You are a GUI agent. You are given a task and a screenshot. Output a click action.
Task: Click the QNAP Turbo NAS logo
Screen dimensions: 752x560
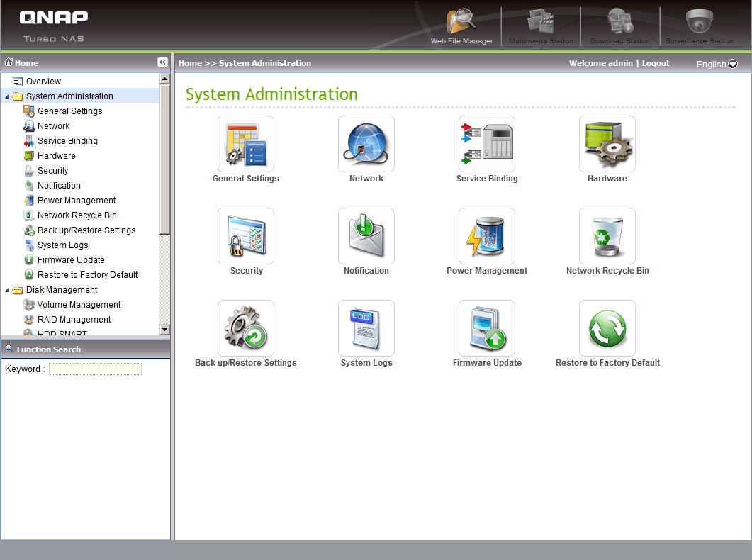tap(54, 26)
